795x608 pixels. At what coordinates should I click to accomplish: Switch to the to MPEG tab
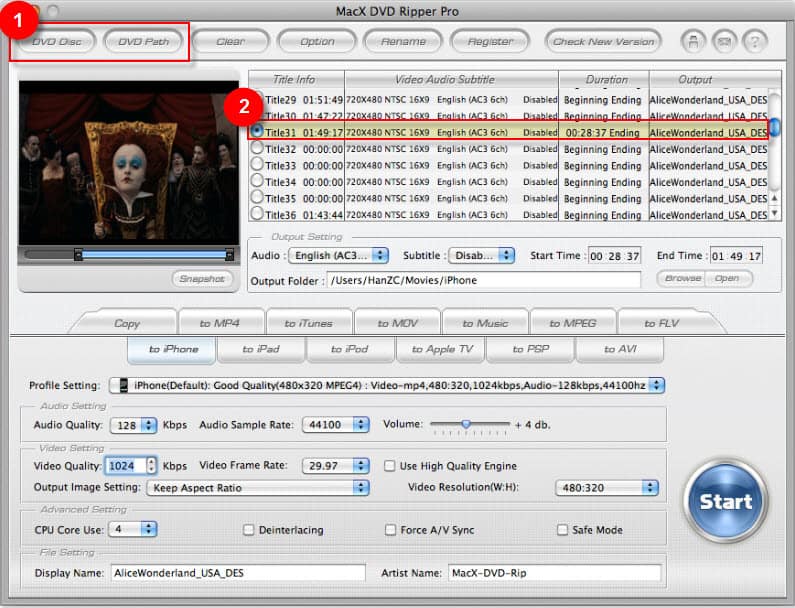pos(573,323)
